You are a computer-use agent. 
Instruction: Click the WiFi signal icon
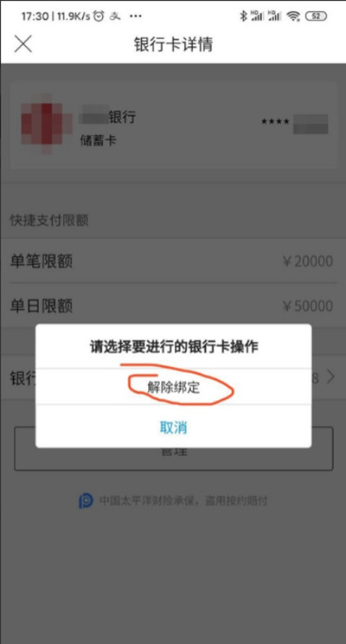click(293, 16)
